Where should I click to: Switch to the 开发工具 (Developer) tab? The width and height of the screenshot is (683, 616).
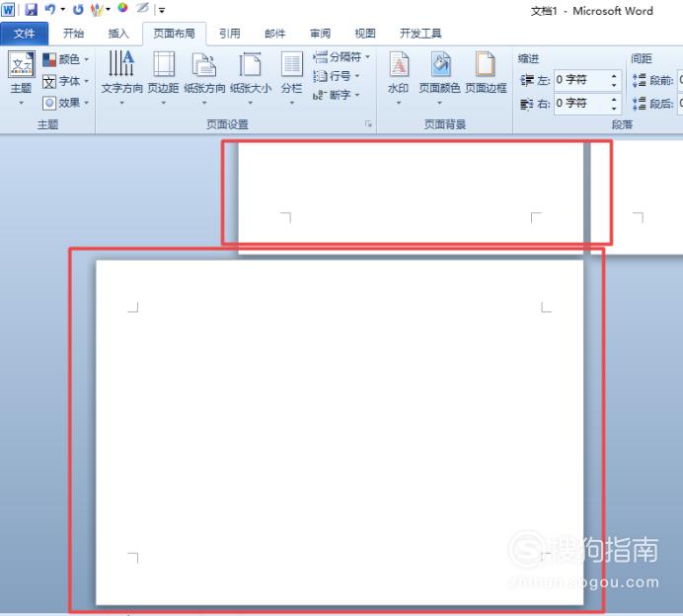[x=420, y=34]
